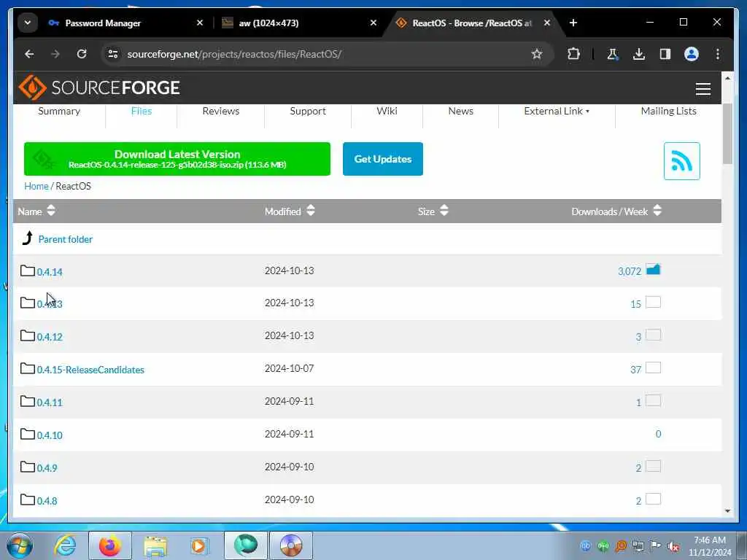Click the Get Updates button
The width and height of the screenshot is (747, 560).
382,159
